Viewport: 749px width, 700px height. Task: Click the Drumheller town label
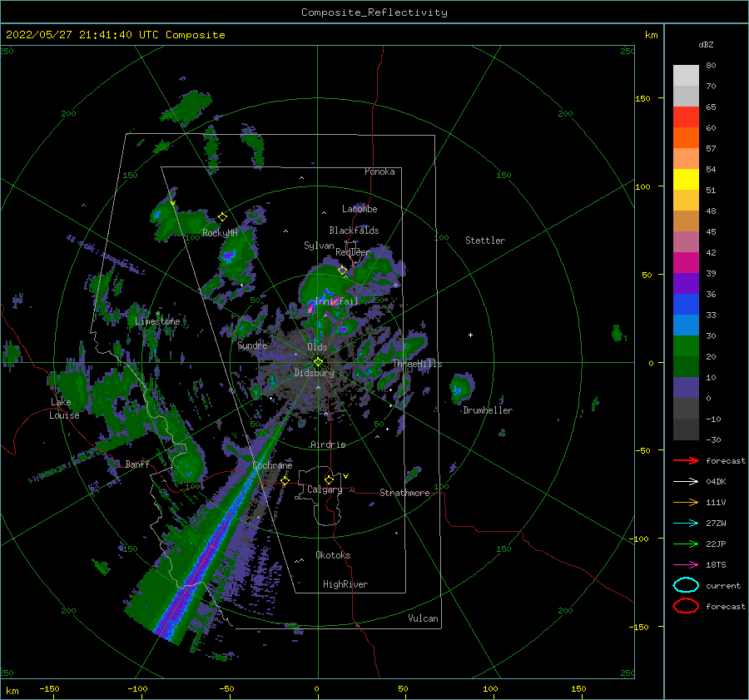point(488,410)
